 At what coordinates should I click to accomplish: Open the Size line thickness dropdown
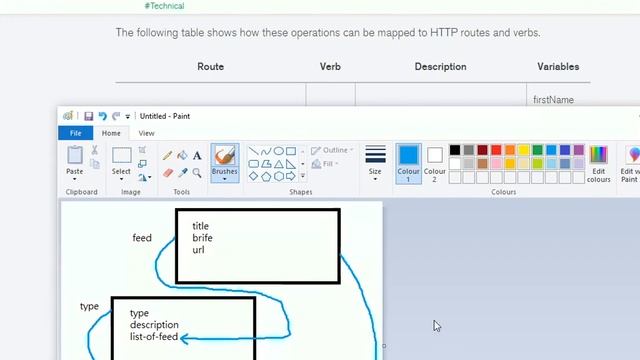[375, 164]
